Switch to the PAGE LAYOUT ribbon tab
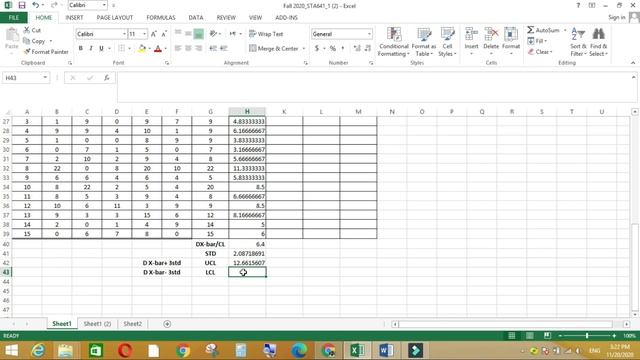 point(115,18)
